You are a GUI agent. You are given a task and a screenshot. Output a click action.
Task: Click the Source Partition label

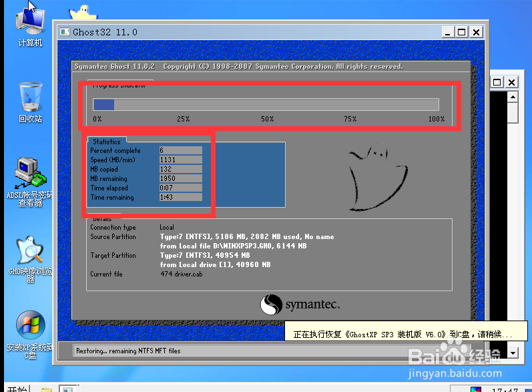[113, 237]
